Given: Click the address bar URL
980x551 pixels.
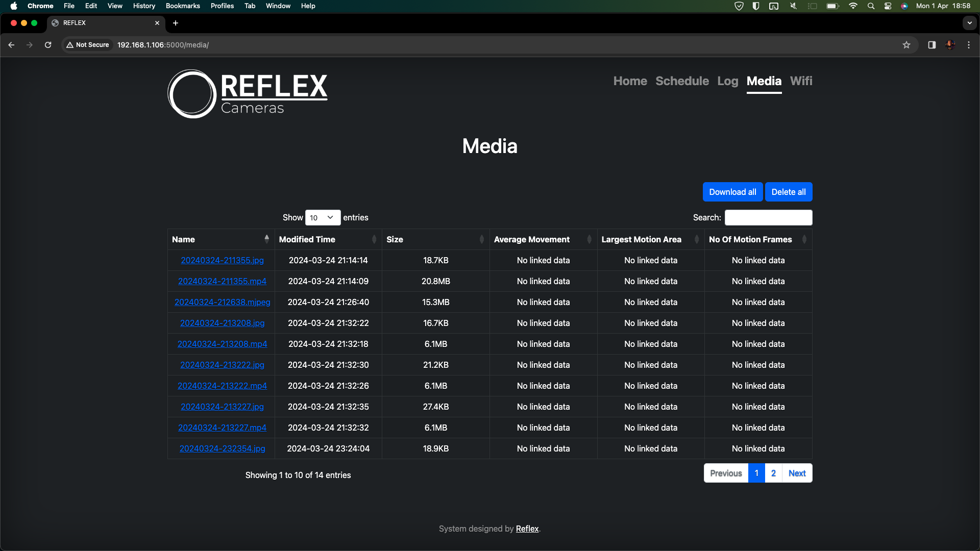Looking at the screenshot, I should point(163,45).
